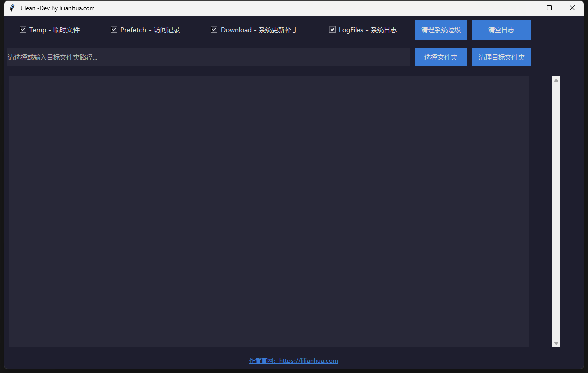Click the vertical scrollbar track

pos(556,211)
